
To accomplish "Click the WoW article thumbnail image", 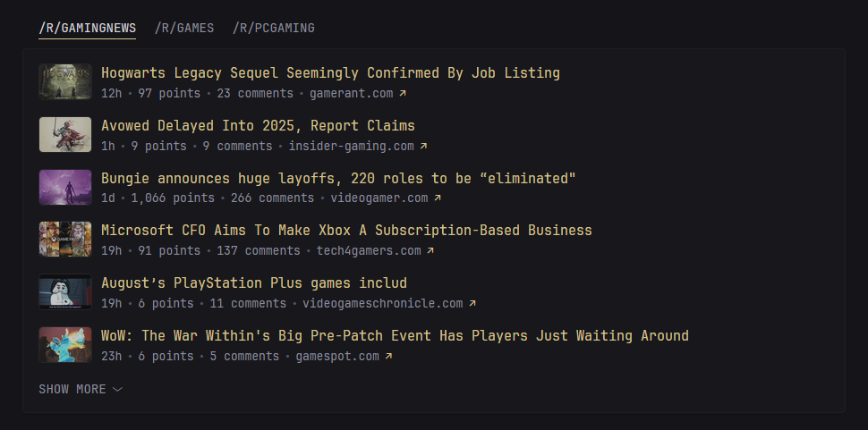I will point(65,345).
